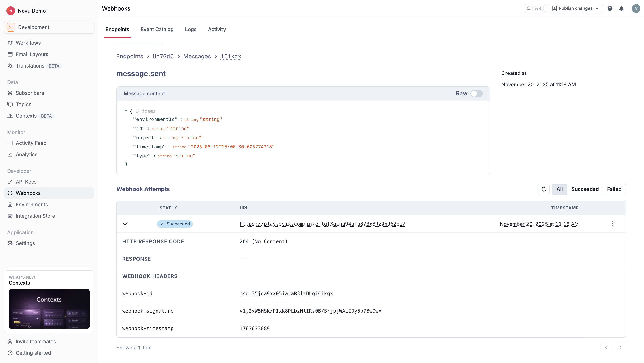Filter attempts to Failed only

click(614, 189)
